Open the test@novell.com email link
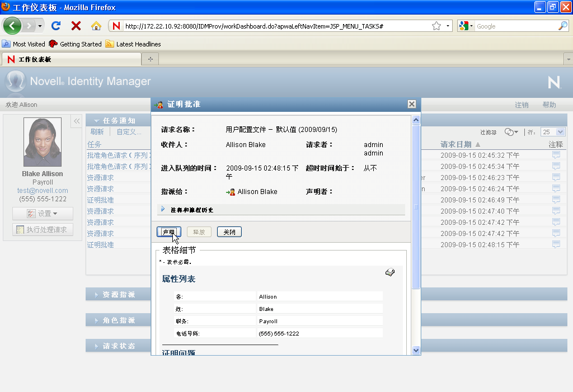Image resolution: width=573 pixels, height=392 pixels. click(43, 190)
